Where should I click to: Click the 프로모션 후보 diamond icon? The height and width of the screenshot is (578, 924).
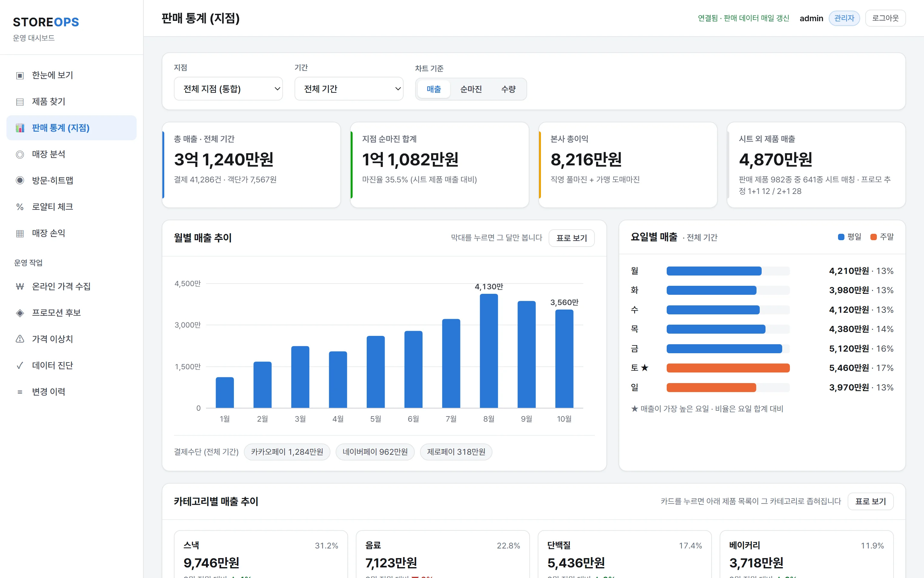click(20, 313)
